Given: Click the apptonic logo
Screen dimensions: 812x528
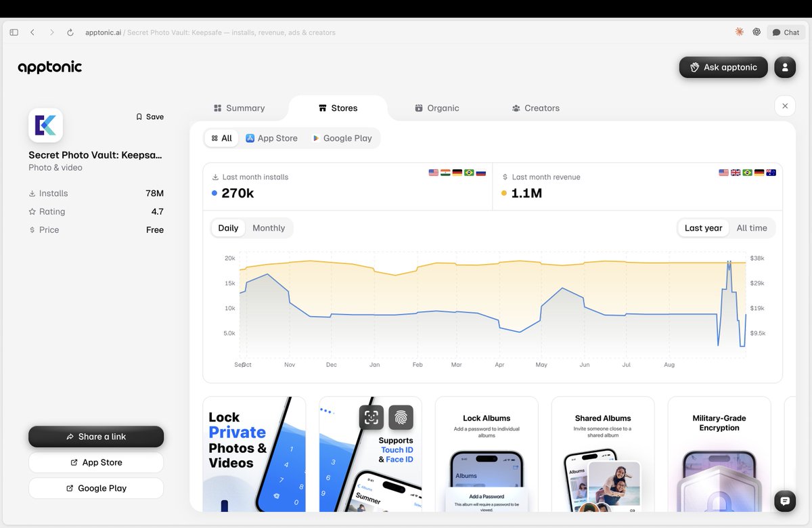Looking at the screenshot, I should pos(50,67).
